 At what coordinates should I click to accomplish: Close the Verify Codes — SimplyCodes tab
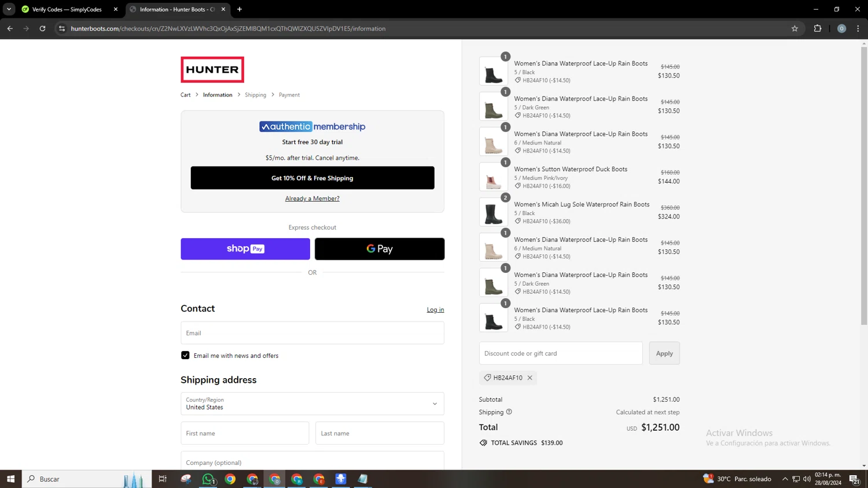[116, 9]
